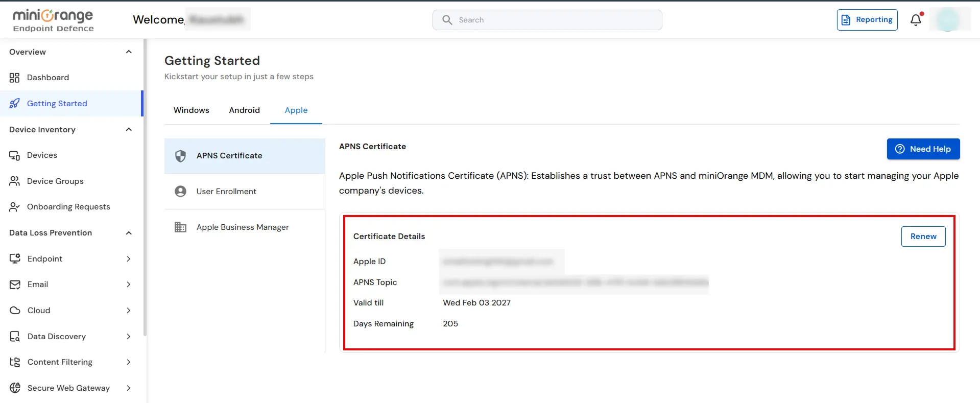The width and height of the screenshot is (980, 403).
Task: Click the Device Groups people icon
Action: coord(14,181)
